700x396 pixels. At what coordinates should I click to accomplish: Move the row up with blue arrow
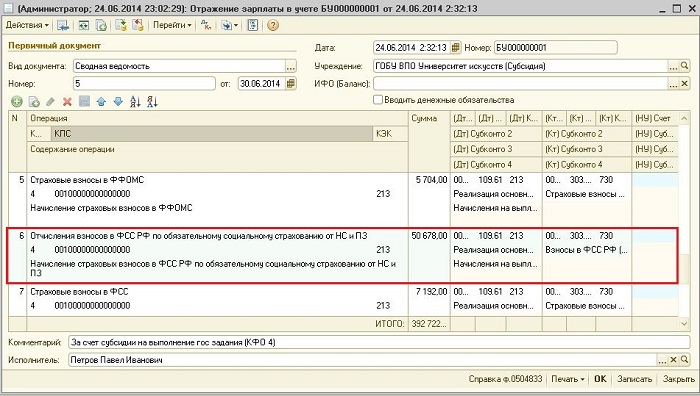pos(101,102)
